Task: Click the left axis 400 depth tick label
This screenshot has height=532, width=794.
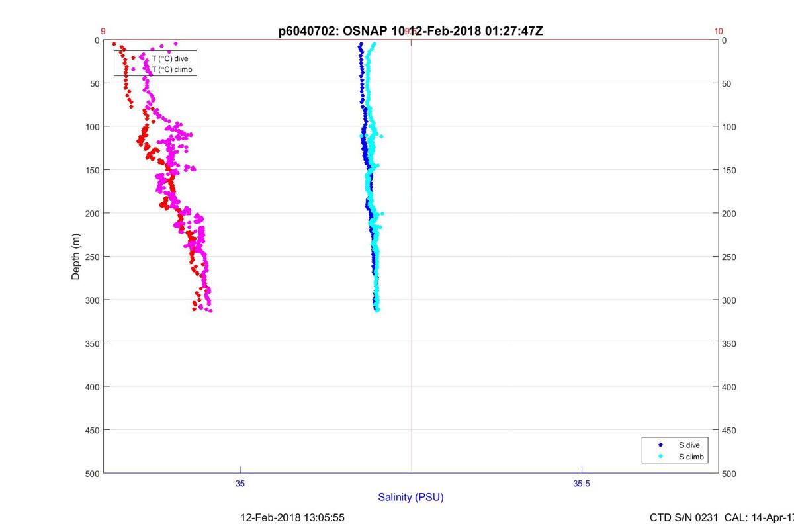Action: tap(92, 387)
